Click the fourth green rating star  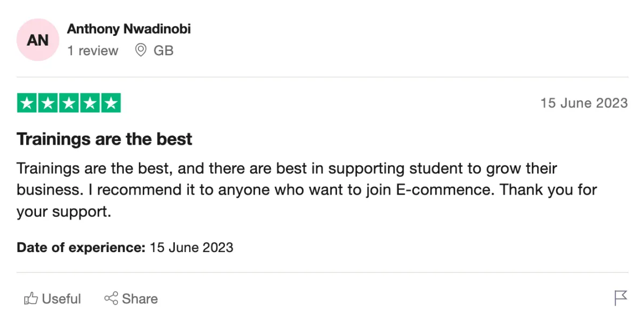click(x=90, y=103)
